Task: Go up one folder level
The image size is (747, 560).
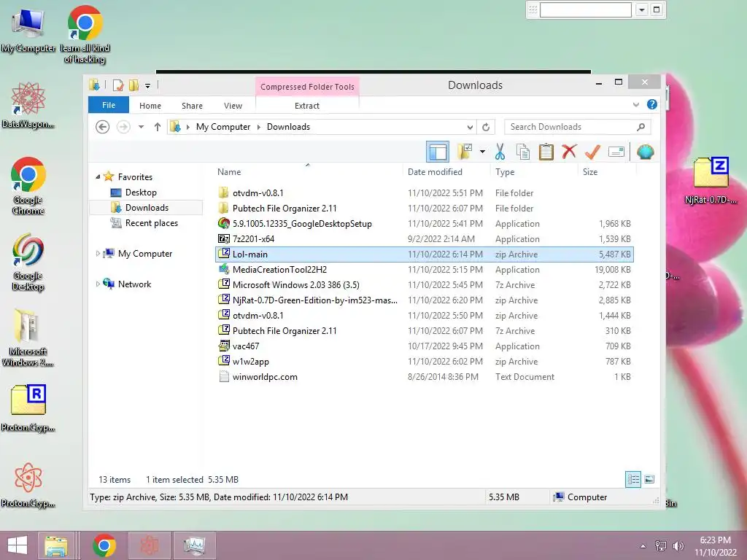Action: coord(158,127)
